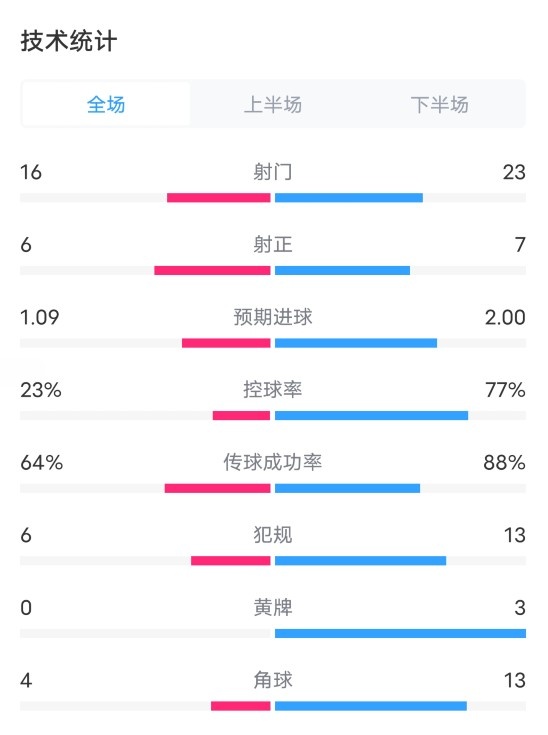This screenshot has height=735, width=548.
Task: Click the 2.00 expected goals value
Action: tap(505, 317)
